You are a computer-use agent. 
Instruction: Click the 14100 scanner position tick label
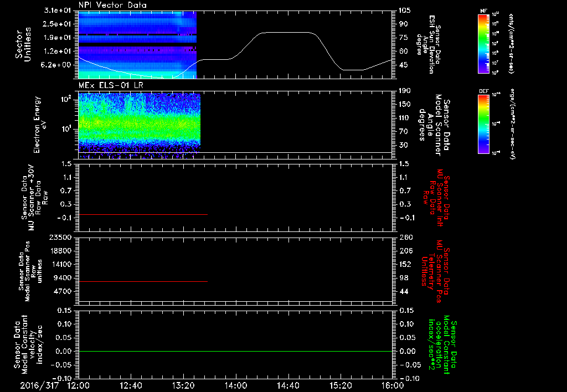coord(61,264)
